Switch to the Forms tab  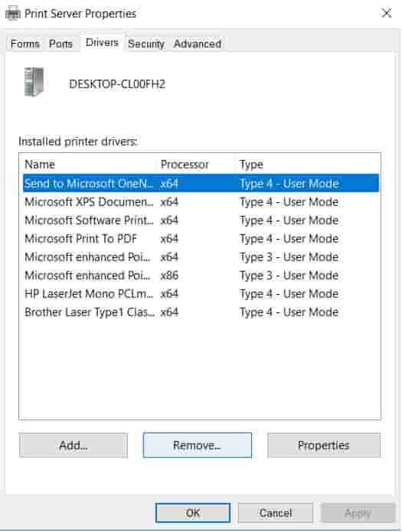pyautogui.click(x=25, y=44)
